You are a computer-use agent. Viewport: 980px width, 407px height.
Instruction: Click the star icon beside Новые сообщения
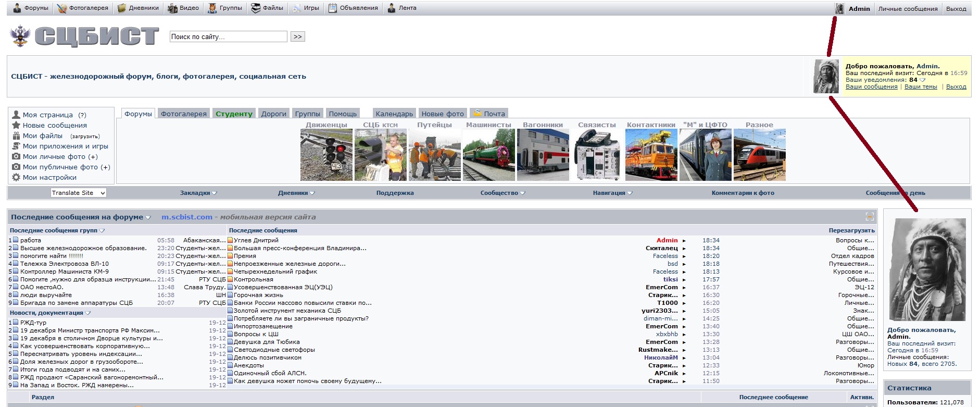[16, 125]
